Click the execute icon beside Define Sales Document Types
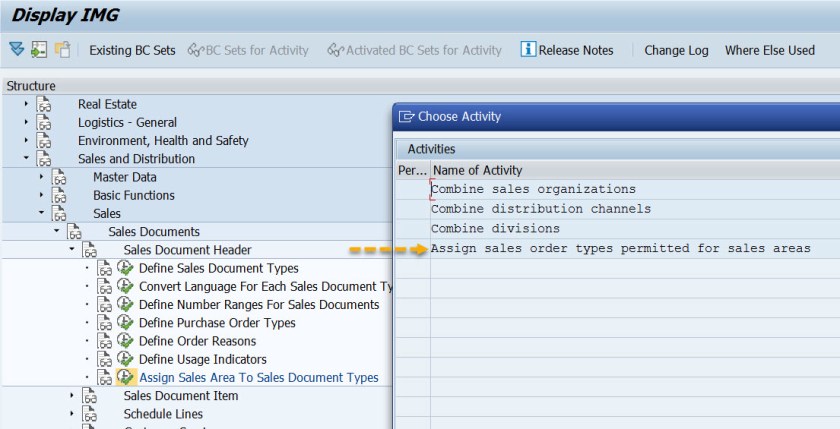This screenshot has width=840, height=429. [125, 268]
